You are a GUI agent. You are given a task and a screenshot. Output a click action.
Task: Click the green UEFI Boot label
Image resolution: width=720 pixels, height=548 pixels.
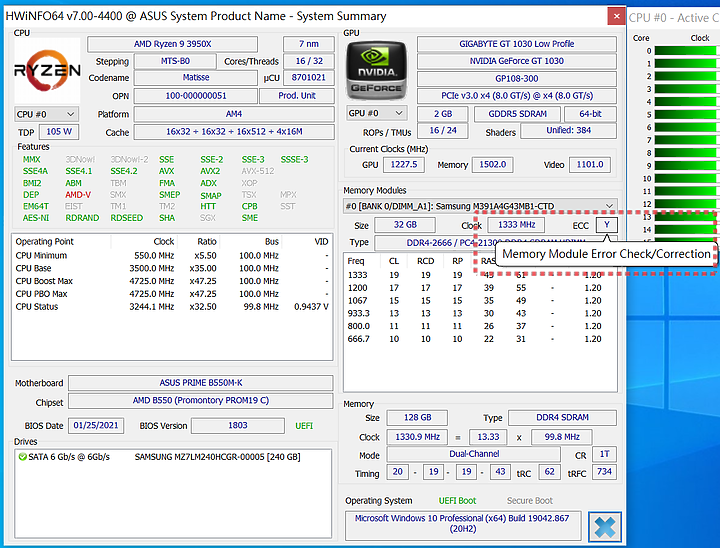point(457,501)
